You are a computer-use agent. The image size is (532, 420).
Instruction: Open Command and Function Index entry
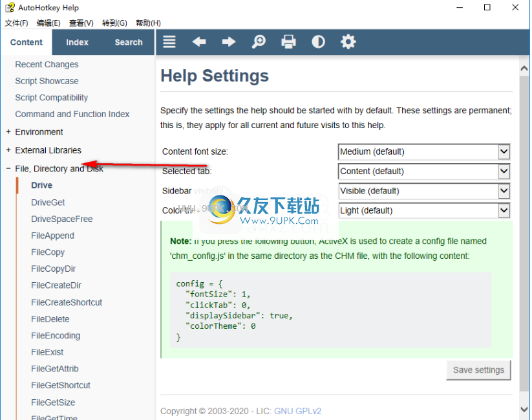pyautogui.click(x=72, y=114)
